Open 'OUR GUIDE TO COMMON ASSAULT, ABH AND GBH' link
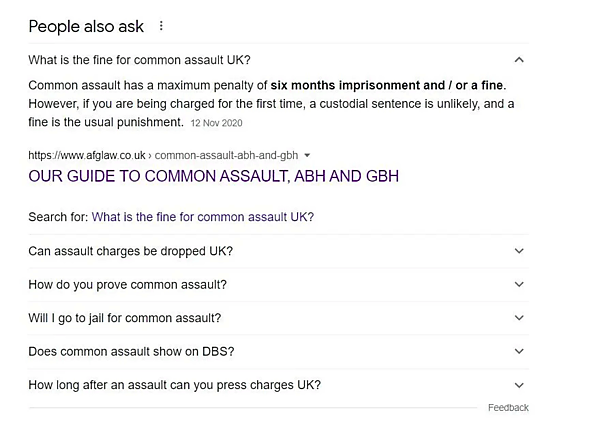The width and height of the screenshot is (600, 428). [213, 176]
